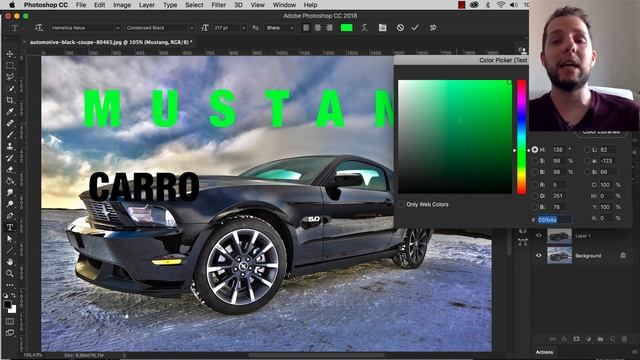
Task: Select the Crop tool
Action: pyautogui.click(x=10, y=100)
